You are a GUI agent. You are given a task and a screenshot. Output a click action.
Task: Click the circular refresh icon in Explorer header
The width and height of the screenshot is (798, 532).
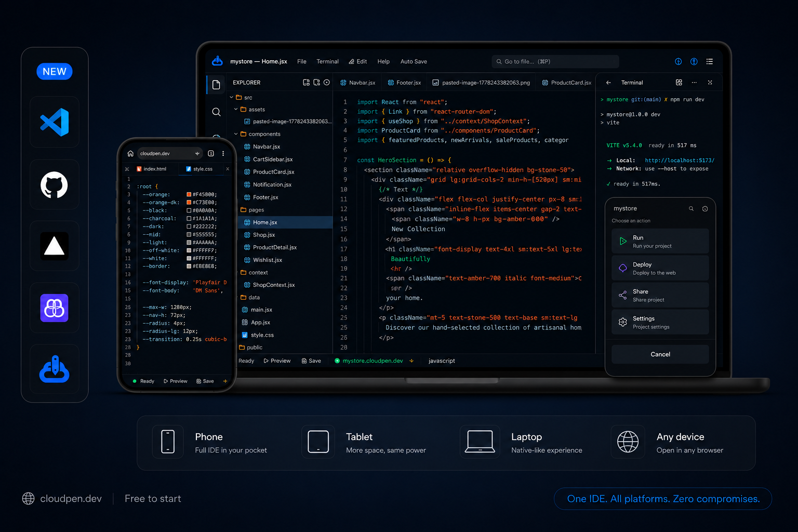(327, 83)
